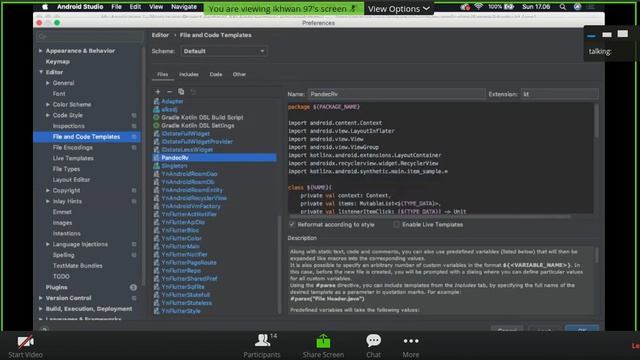This screenshot has width=640, height=360.
Task: Open the Zoom More options menu
Action: tap(411, 346)
